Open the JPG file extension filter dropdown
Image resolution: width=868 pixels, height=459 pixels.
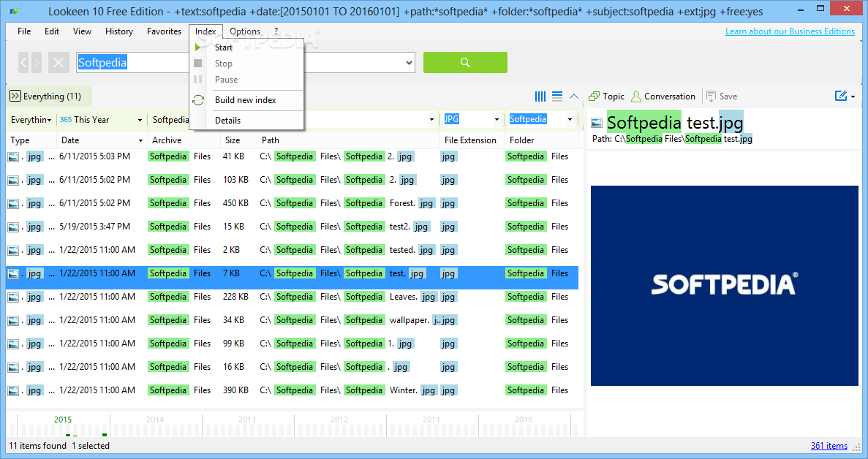(497, 119)
